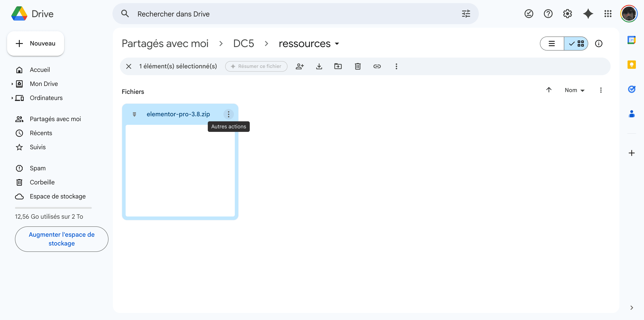Image resolution: width=644 pixels, height=320 pixels.
Task: Open the Help icon
Action: click(548, 14)
